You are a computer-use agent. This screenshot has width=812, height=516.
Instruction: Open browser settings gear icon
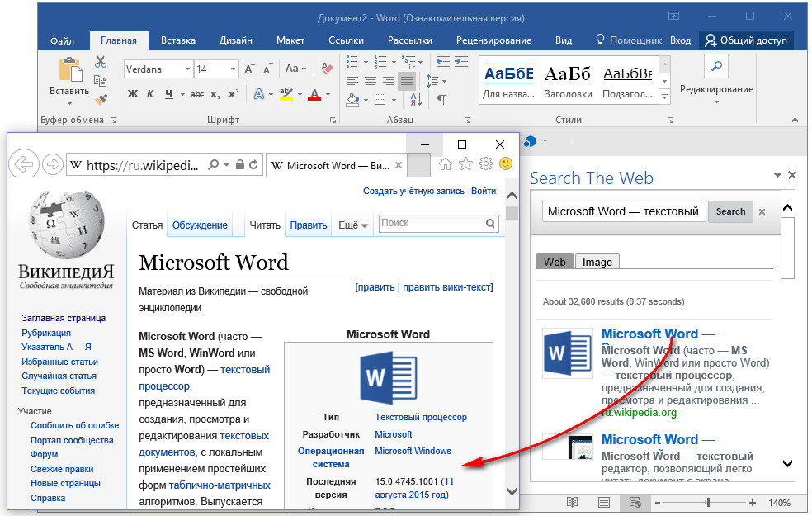coord(486,164)
